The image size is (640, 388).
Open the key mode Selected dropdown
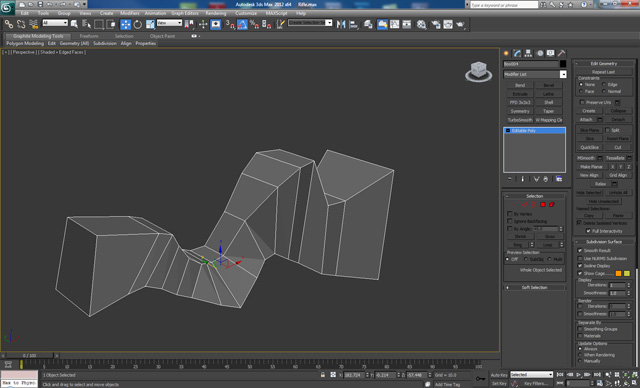click(x=531, y=375)
